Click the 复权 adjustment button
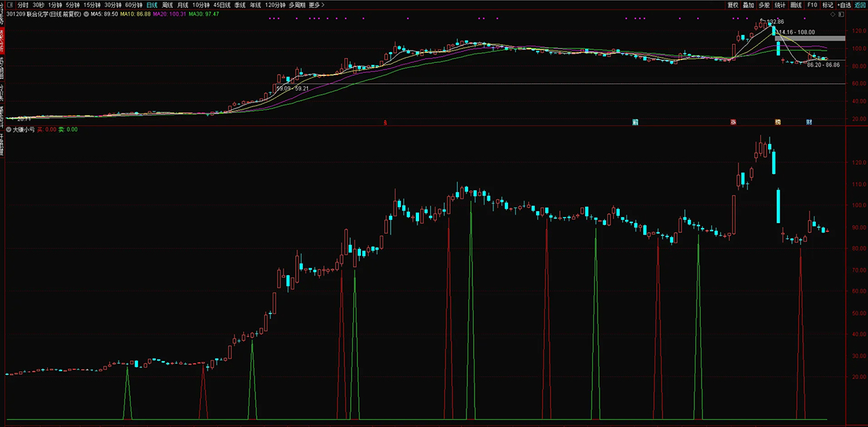 [x=733, y=4]
